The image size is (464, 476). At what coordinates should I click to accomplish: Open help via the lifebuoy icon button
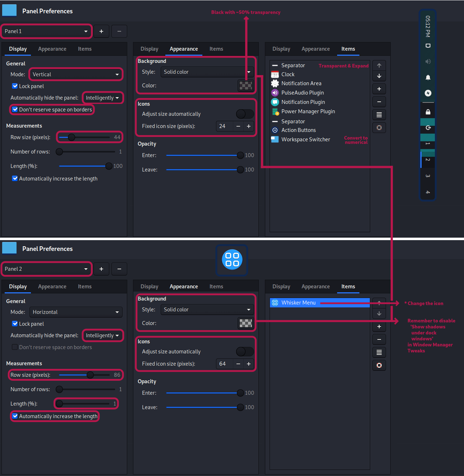tap(379, 128)
